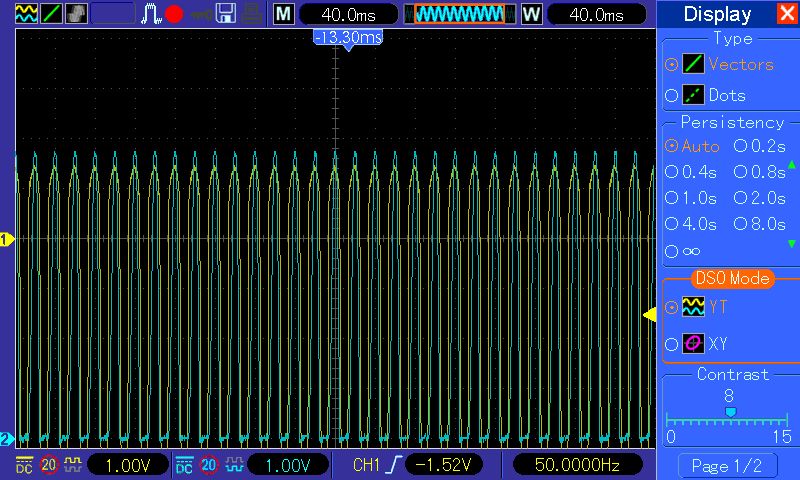Click the red record button
Viewport: 800px width, 480px height.
pos(174,14)
